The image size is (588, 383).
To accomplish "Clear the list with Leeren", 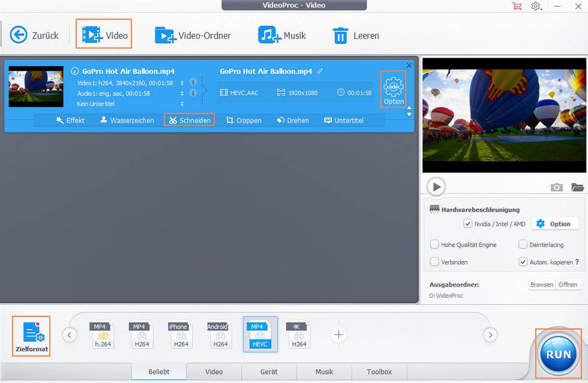I will coord(356,35).
